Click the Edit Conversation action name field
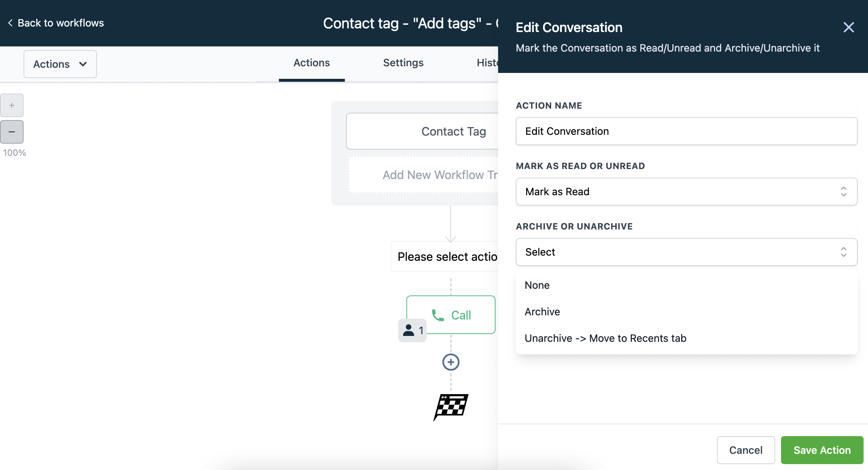Image resolution: width=868 pixels, height=470 pixels. tap(686, 131)
